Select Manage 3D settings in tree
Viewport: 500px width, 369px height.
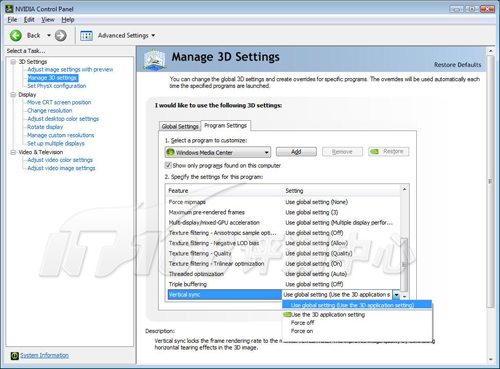click(x=52, y=78)
